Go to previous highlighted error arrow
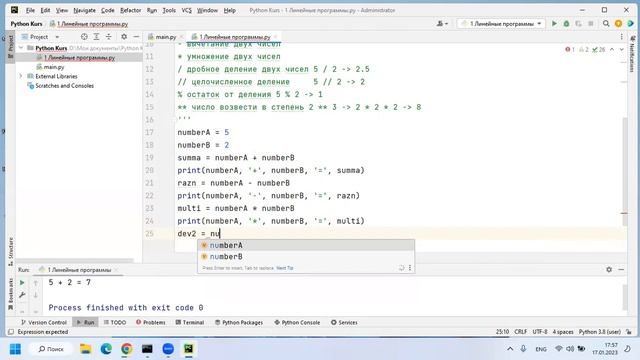Image resolution: width=640 pixels, height=360 pixels. pos(612,49)
